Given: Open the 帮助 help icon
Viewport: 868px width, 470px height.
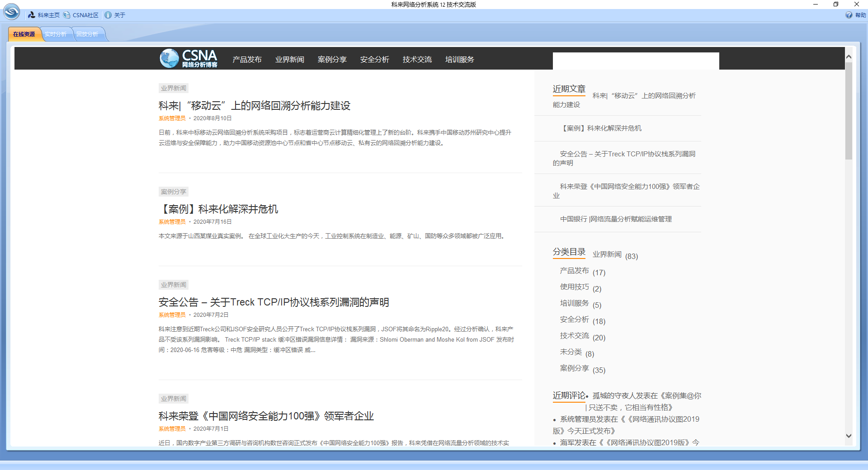Looking at the screenshot, I should [x=849, y=15].
